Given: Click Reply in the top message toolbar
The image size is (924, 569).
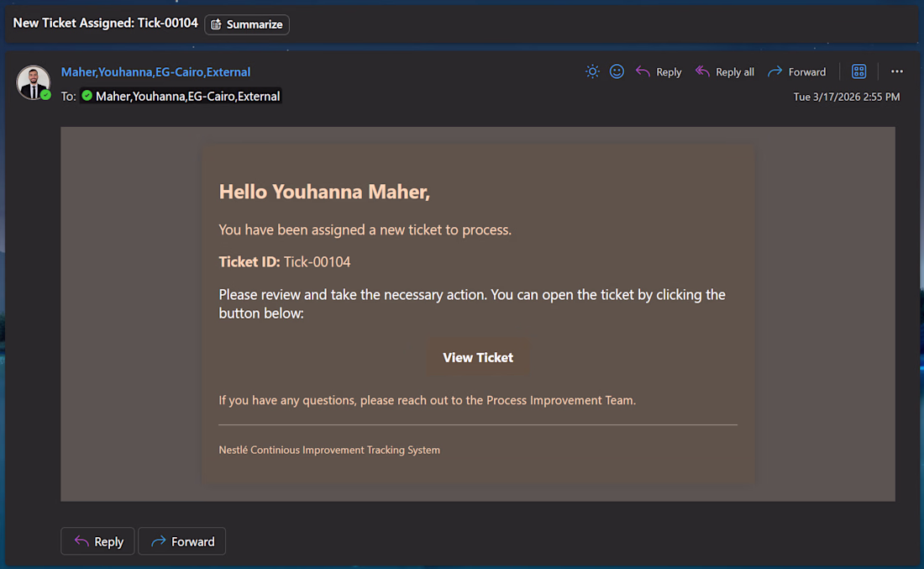Looking at the screenshot, I should 659,72.
